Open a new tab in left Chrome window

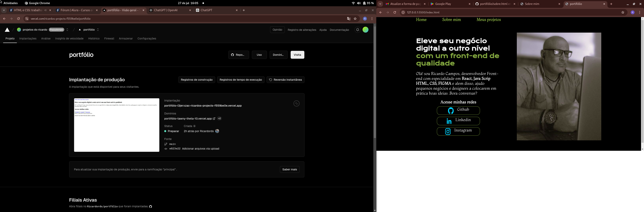click(x=244, y=10)
